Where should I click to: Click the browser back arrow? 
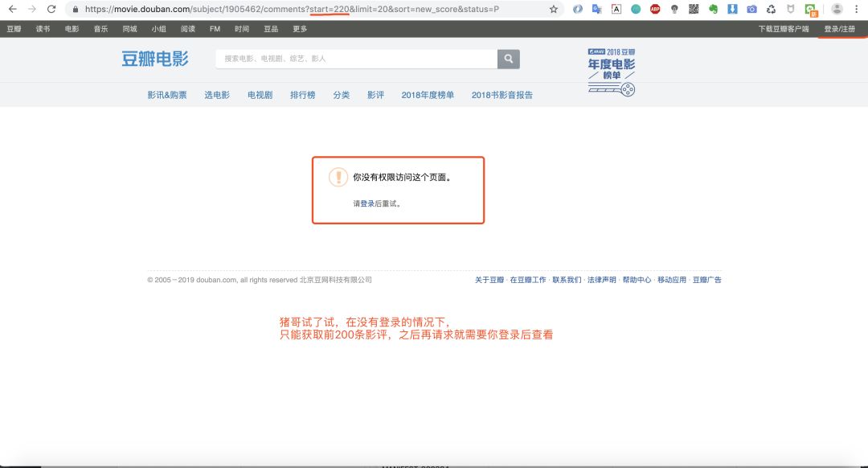pos(12,9)
